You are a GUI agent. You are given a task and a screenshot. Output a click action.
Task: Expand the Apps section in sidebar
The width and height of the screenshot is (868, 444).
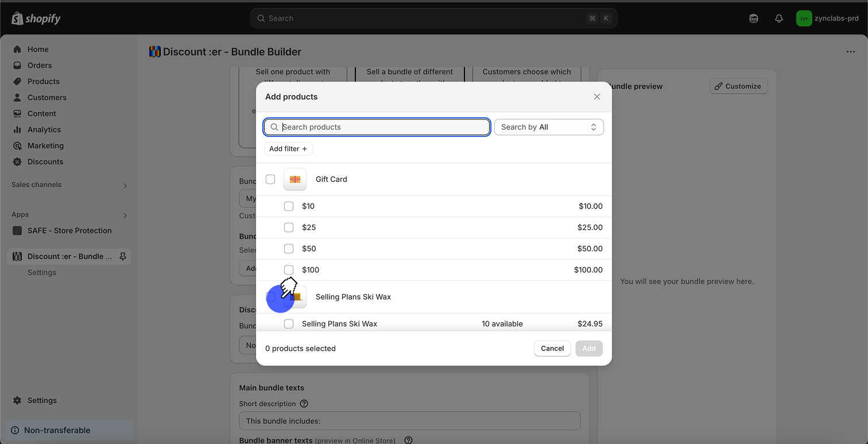tap(125, 215)
